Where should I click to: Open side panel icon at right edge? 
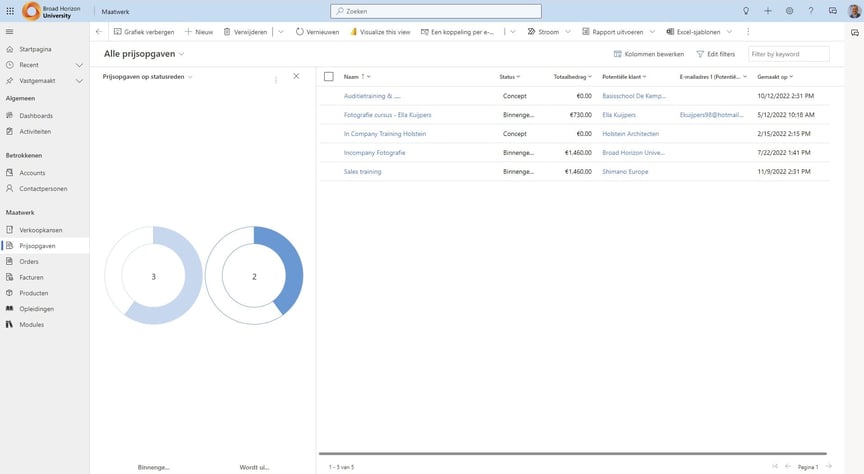(855, 33)
